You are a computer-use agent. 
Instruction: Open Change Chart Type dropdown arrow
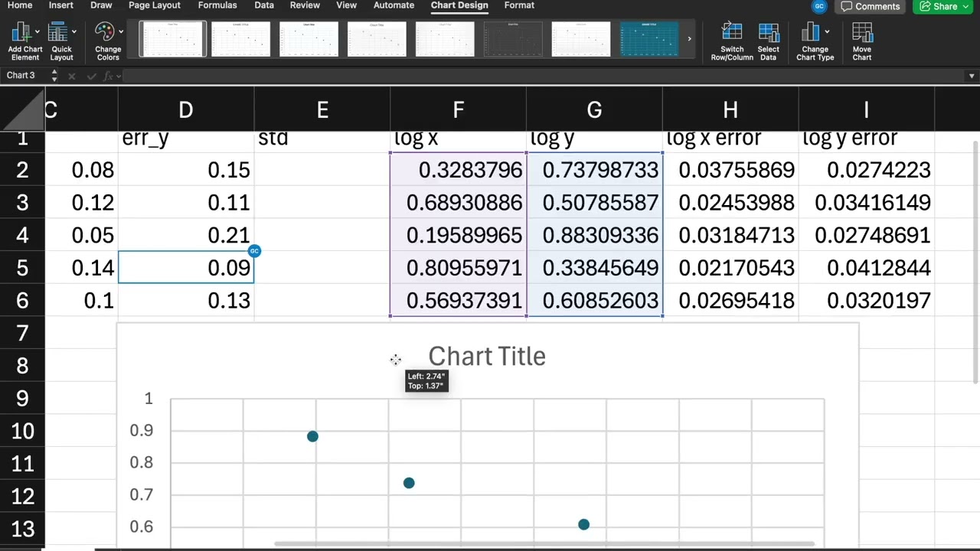[x=828, y=32]
